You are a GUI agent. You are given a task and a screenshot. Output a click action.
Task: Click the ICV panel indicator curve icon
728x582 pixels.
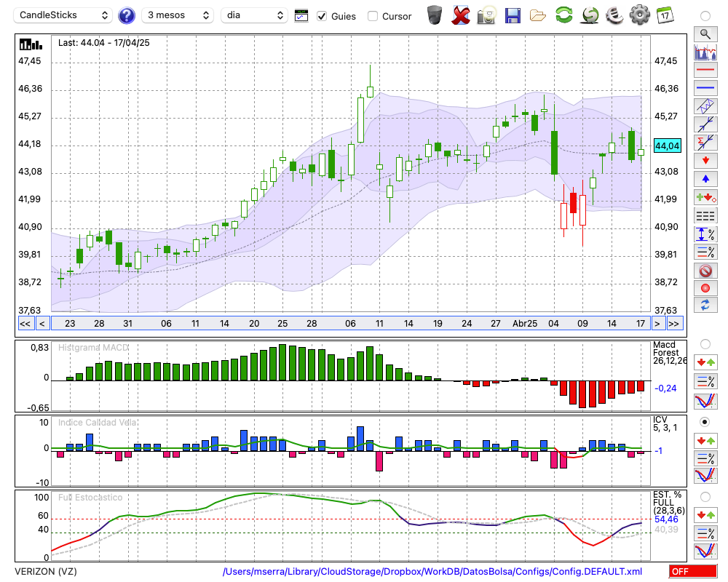coord(705,476)
